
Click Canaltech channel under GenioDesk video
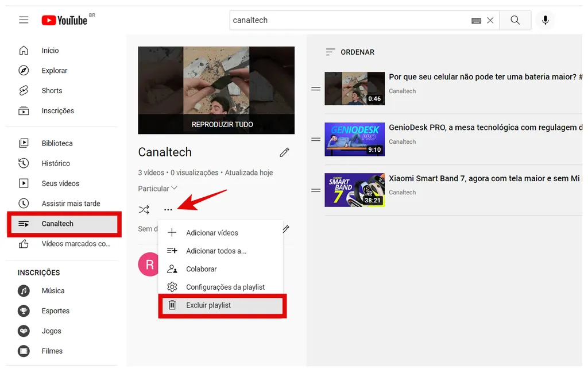tap(403, 142)
